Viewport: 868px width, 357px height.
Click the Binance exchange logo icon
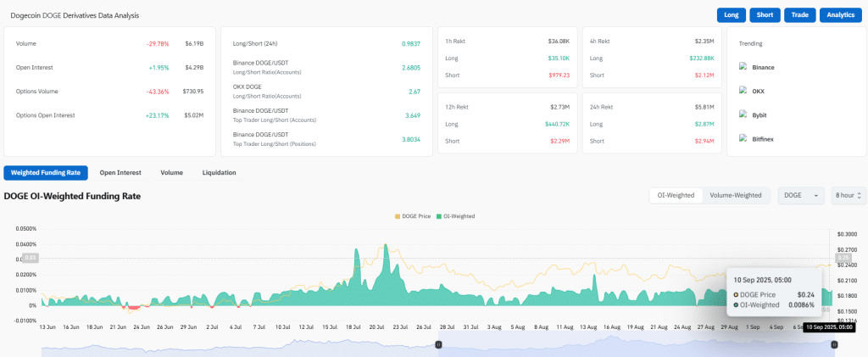[743, 66]
